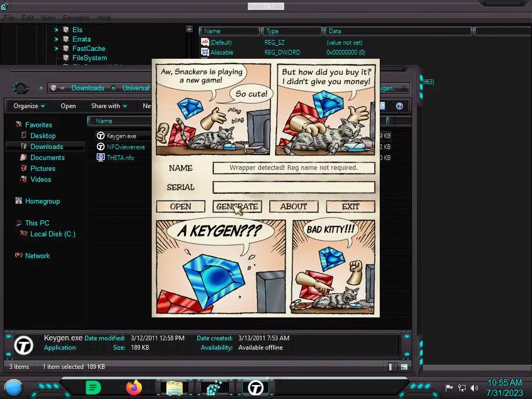Image resolution: width=532 pixels, height=399 pixels.
Task: Click the OPEN button in the keygen
Action: click(x=180, y=206)
